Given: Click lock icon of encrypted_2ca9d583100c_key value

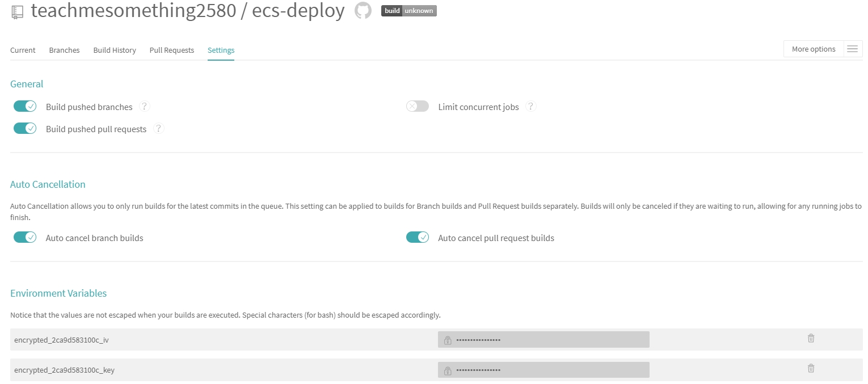Looking at the screenshot, I should 448,370.
